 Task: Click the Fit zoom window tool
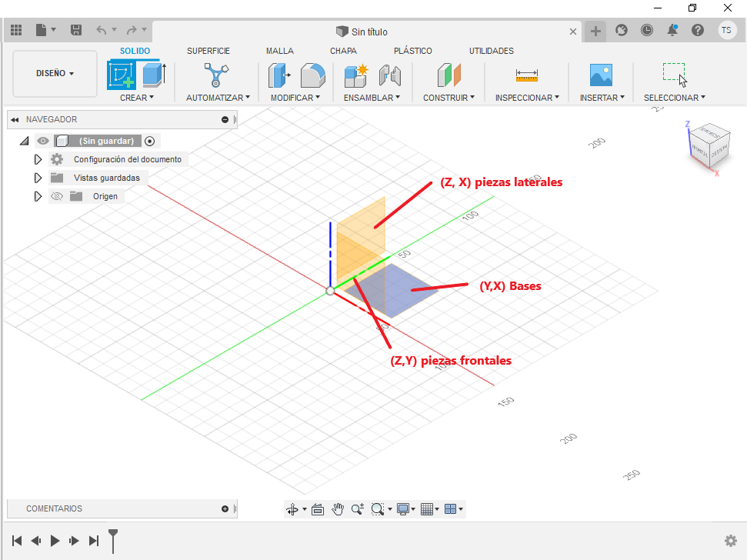[x=377, y=509]
